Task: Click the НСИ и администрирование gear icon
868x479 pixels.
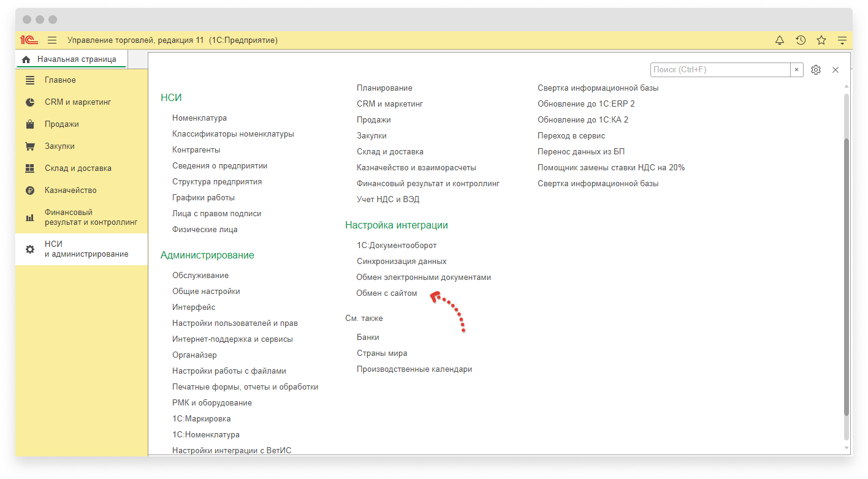Action: (x=30, y=249)
